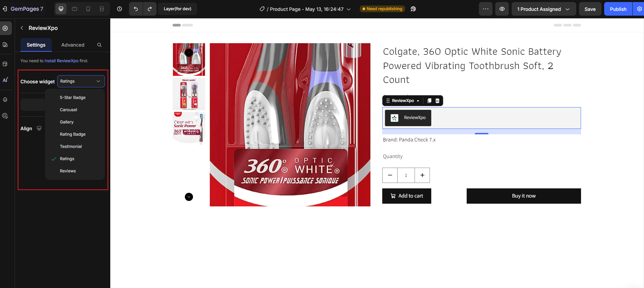Image resolution: width=644 pixels, height=288 pixels.
Task: Expand the Choose widget dropdown
Action: click(81, 81)
